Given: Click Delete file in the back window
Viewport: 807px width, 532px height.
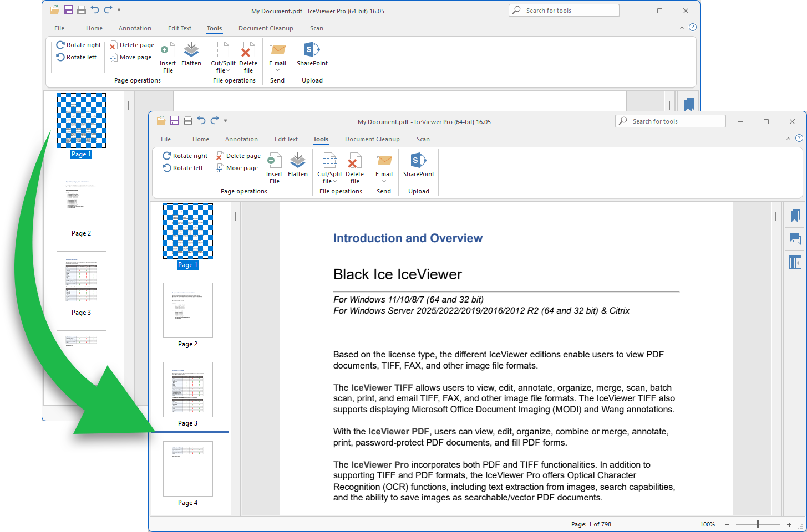Looking at the screenshot, I should (248, 57).
